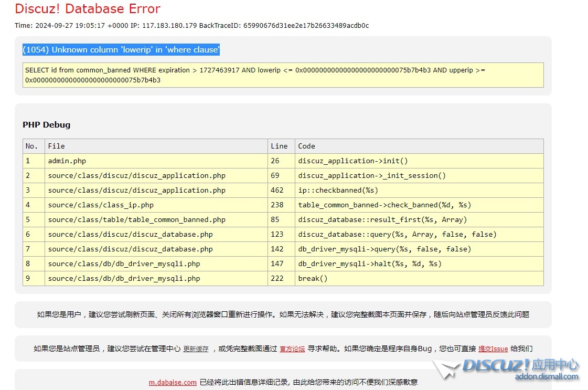Click line number 222 cell
Screen dimensions: 588x390
(281, 278)
